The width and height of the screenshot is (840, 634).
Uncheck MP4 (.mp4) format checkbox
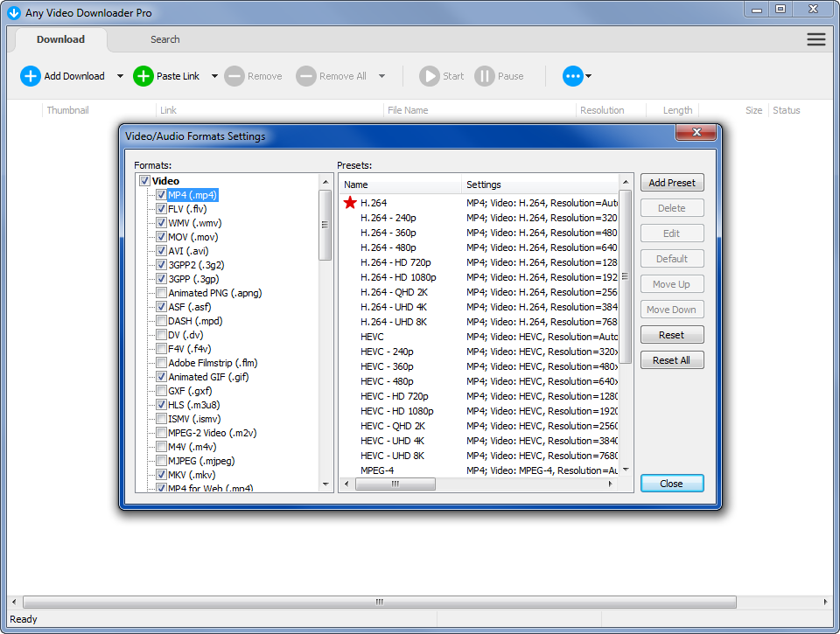click(161, 194)
